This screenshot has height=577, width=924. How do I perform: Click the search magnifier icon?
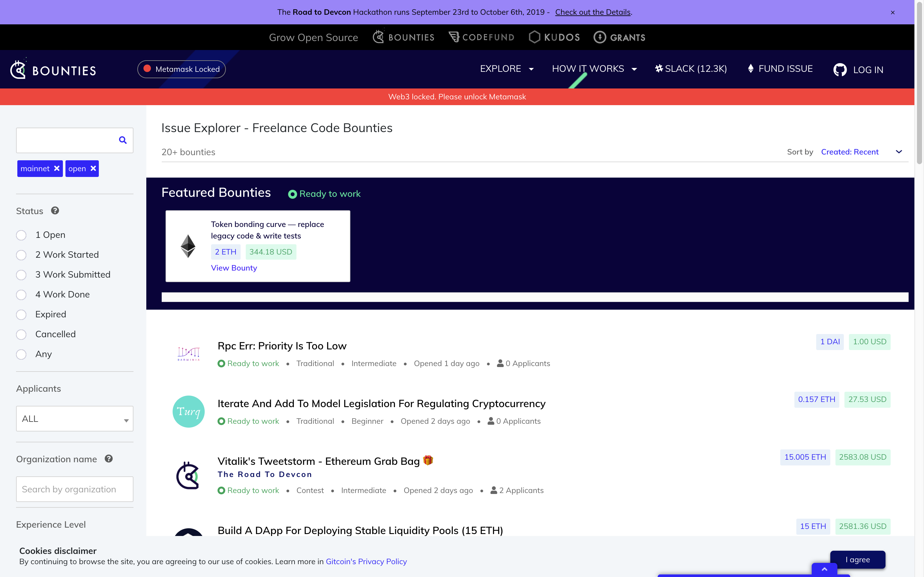tap(123, 140)
